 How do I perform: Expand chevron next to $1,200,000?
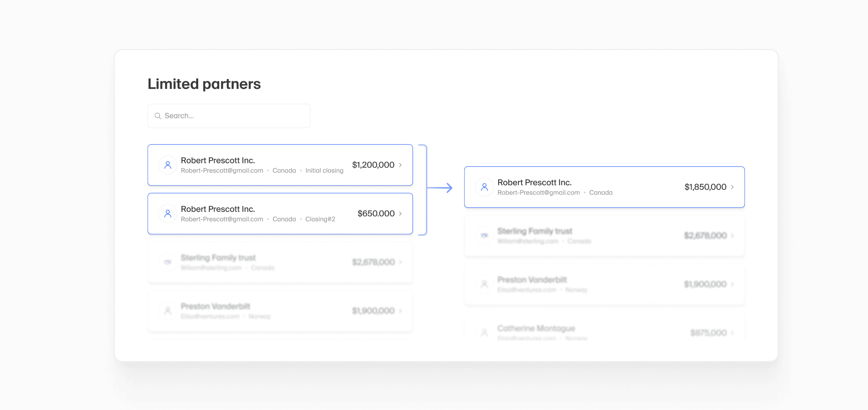(401, 165)
